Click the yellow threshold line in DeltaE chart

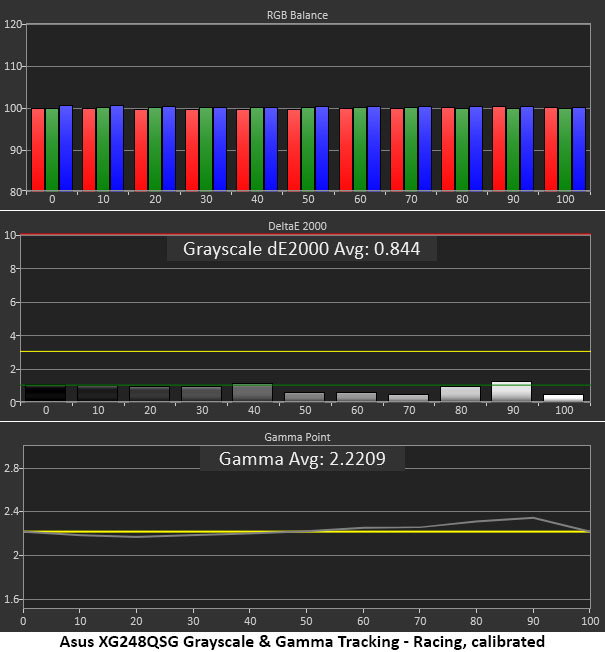coord(305,352)
